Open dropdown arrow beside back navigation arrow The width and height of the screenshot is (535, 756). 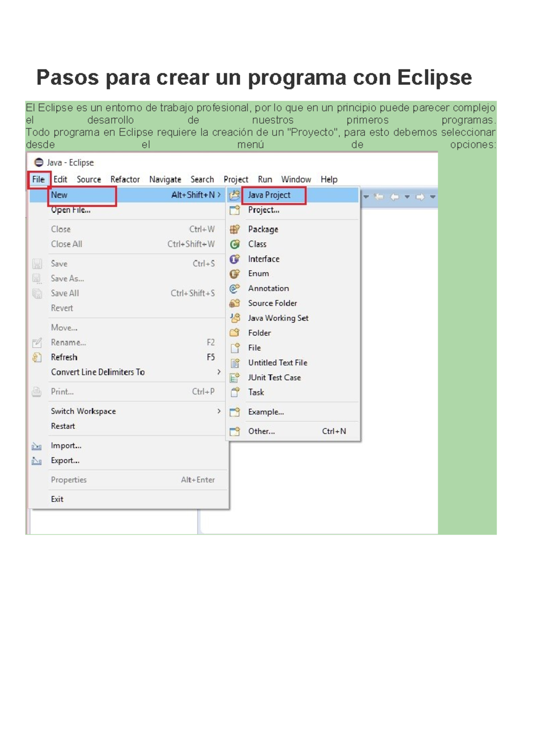(407, 197)
